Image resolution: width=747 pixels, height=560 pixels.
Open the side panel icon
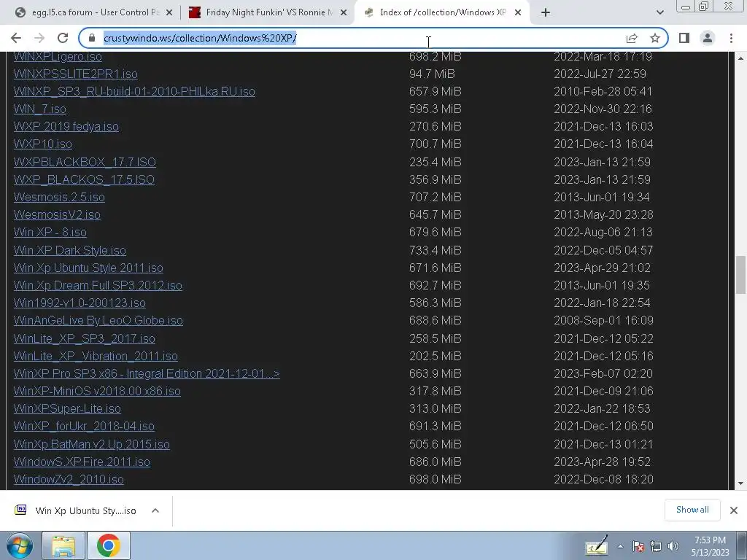684,38
